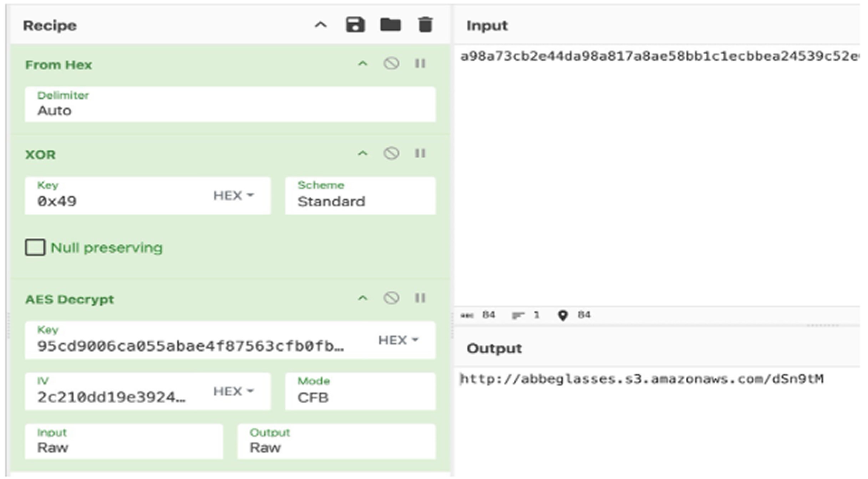Set breakpoint on XOR operation
This screenshot has width=868, height=479.
click(420, 154)
